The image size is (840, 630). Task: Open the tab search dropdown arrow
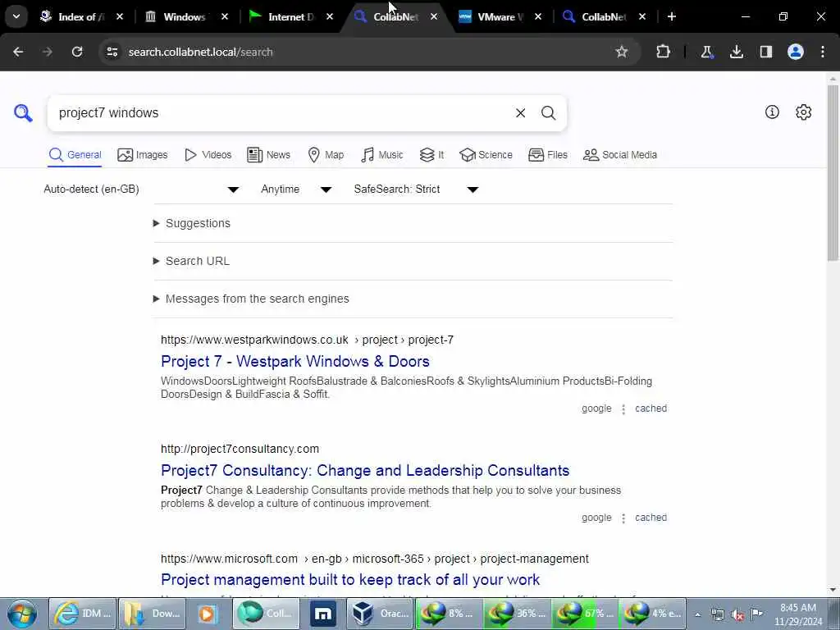pyautogui.click(x=16, y=16)
